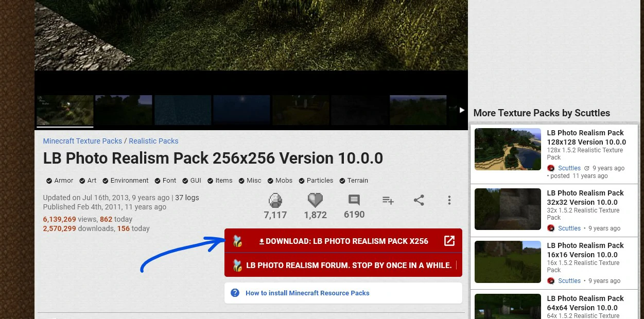Open LB Photo Realism Pack 16x16 title
The height and width of the screenshot is (319, 644).
(x=585, y=250)
